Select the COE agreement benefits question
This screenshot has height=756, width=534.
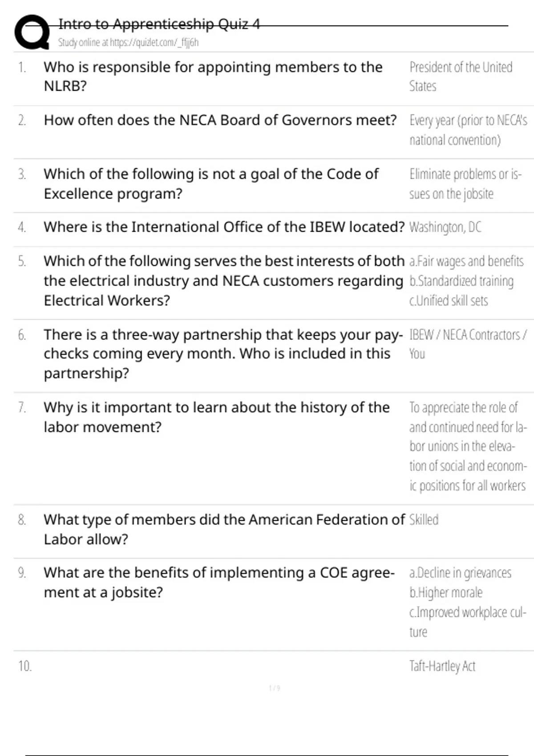click(x=219, y=582)
